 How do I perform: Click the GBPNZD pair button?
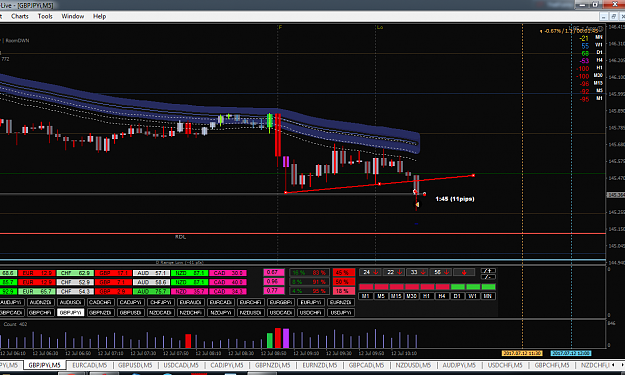[100, 313]
